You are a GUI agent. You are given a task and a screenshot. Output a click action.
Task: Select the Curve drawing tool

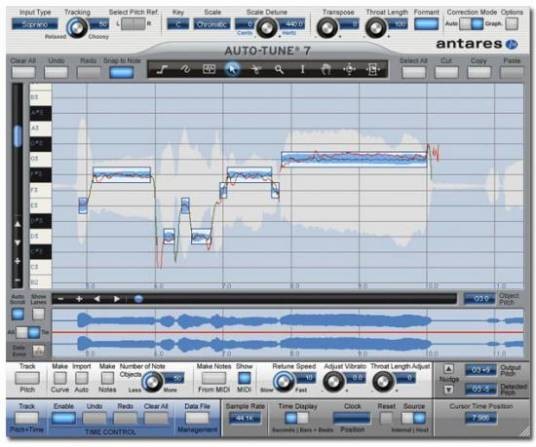[185, 69]
